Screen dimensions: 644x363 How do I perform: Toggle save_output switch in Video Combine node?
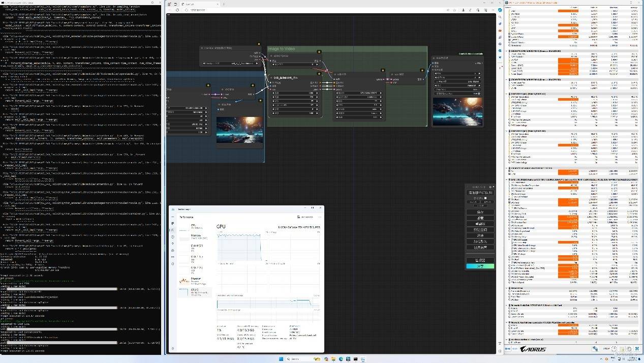pos(457,94)
